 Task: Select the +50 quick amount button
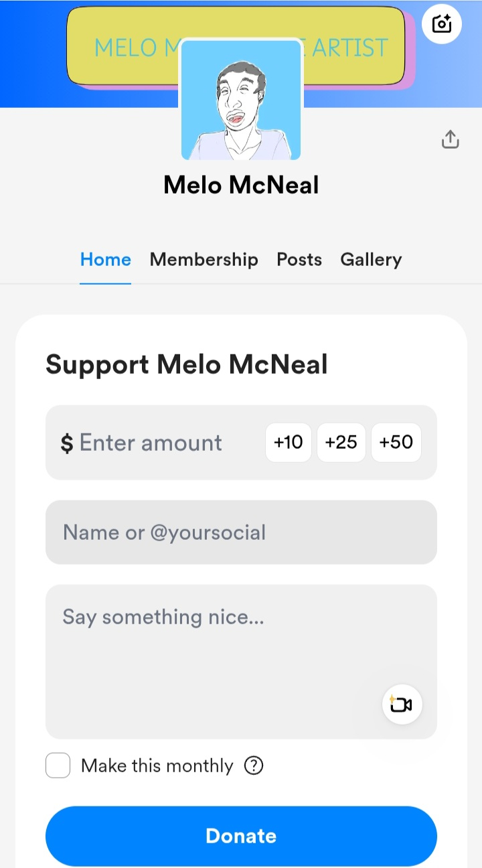click(x=396, y=442)
